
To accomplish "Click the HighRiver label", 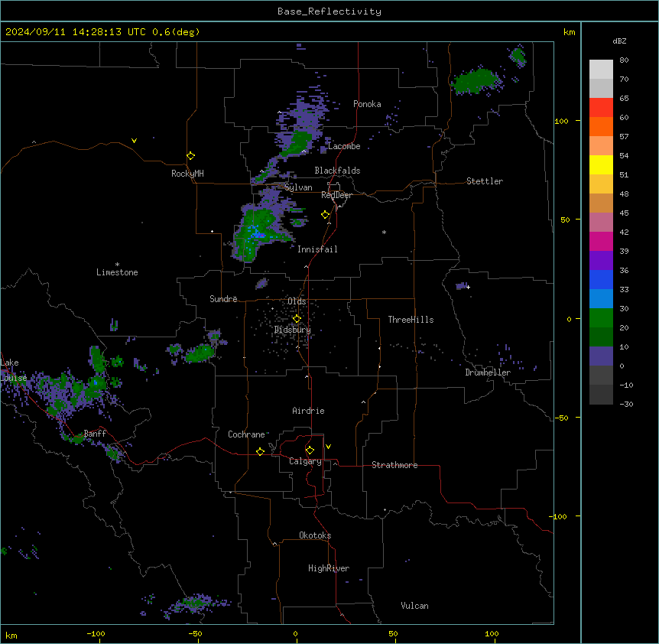I will pos(329,568).
